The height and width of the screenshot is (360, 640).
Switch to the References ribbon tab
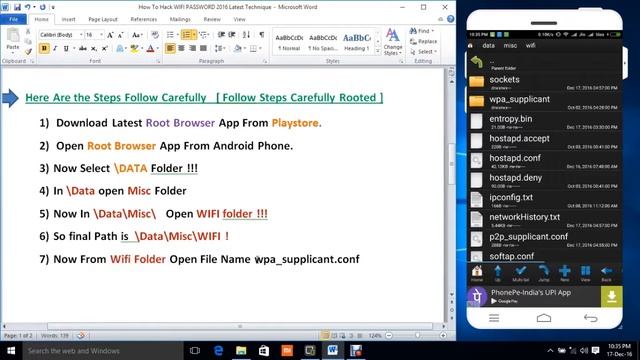click(144, 20)
